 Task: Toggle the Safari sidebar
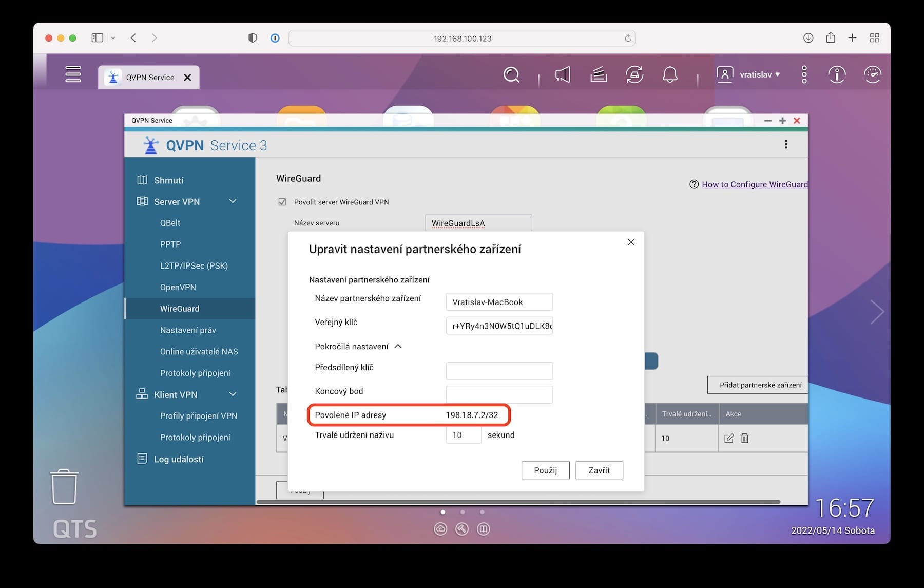[97, 38]
